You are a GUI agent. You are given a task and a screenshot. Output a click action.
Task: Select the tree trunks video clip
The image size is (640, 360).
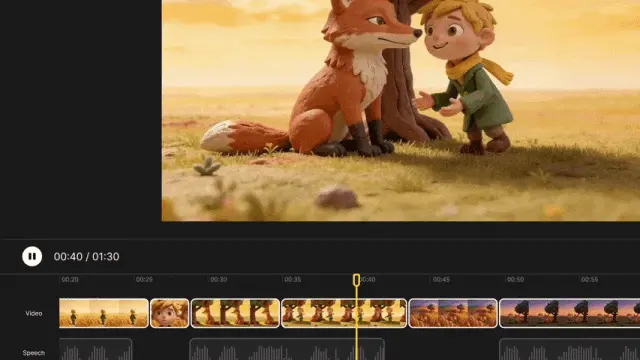tap(236, 313)
